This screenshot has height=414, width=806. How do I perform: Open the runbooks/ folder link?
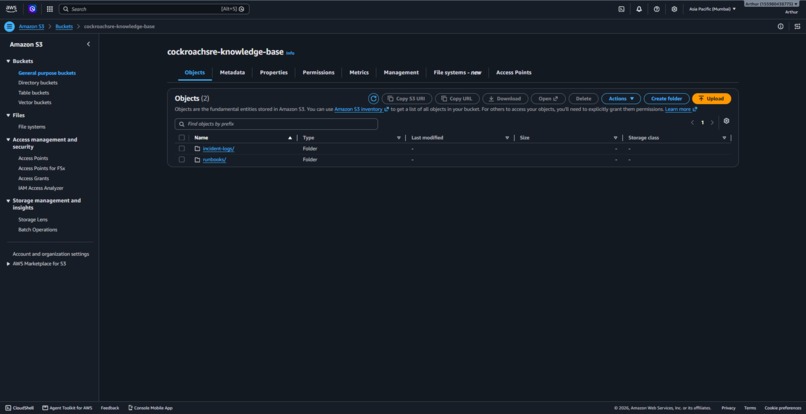pos(214,159)
